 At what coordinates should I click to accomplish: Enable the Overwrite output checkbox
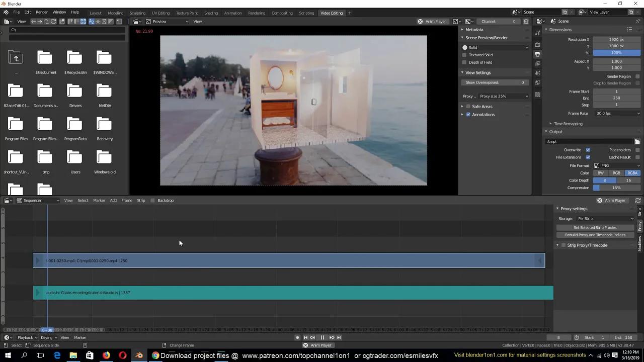pyautogui.click(x=588, y=149)
